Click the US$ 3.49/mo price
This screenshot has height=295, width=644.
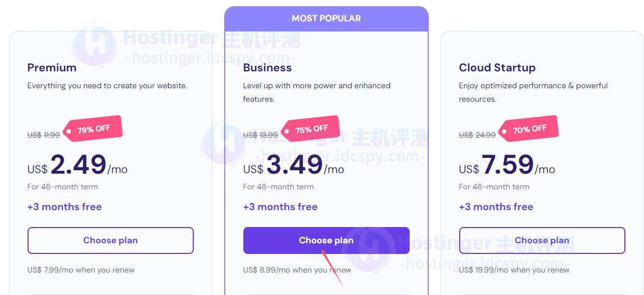click(x=293, y=166)
